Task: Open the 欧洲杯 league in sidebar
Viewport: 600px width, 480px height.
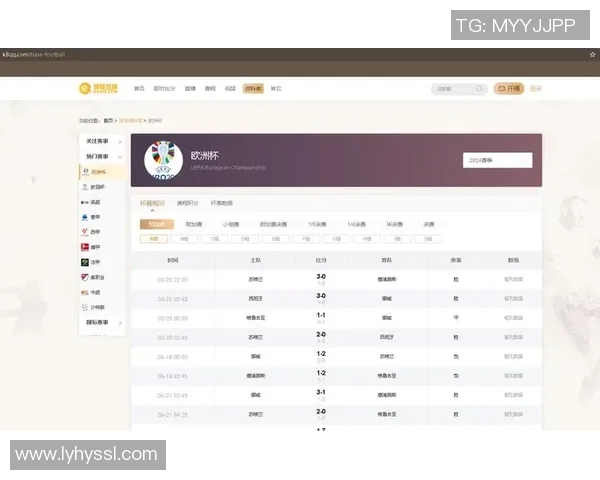Action: coord(97,172)
